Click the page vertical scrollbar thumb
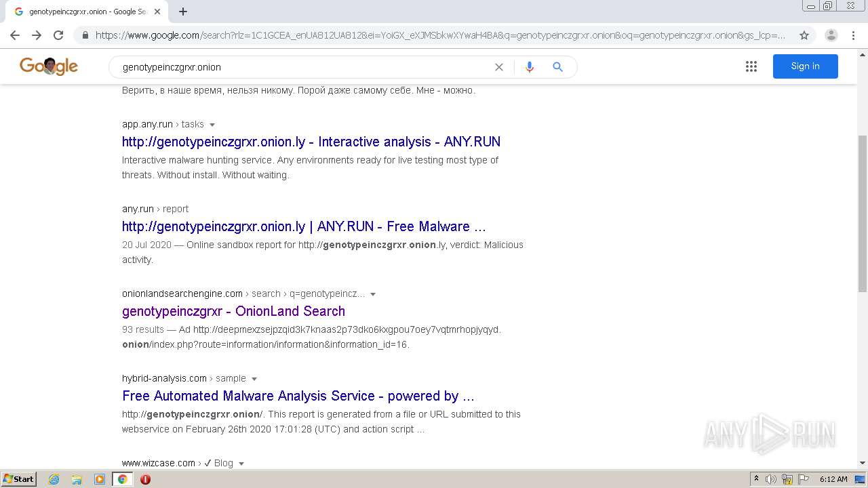The height and width of the screenshot is (488, 868). point(863,213)
